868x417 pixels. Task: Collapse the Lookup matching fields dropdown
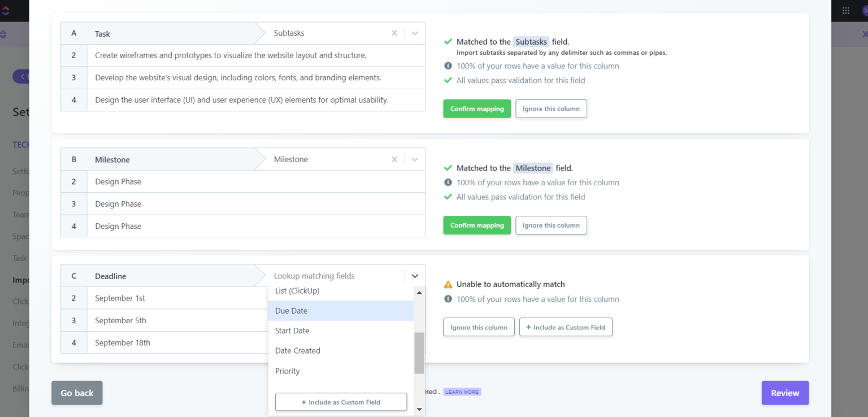(x=415, y=276)
